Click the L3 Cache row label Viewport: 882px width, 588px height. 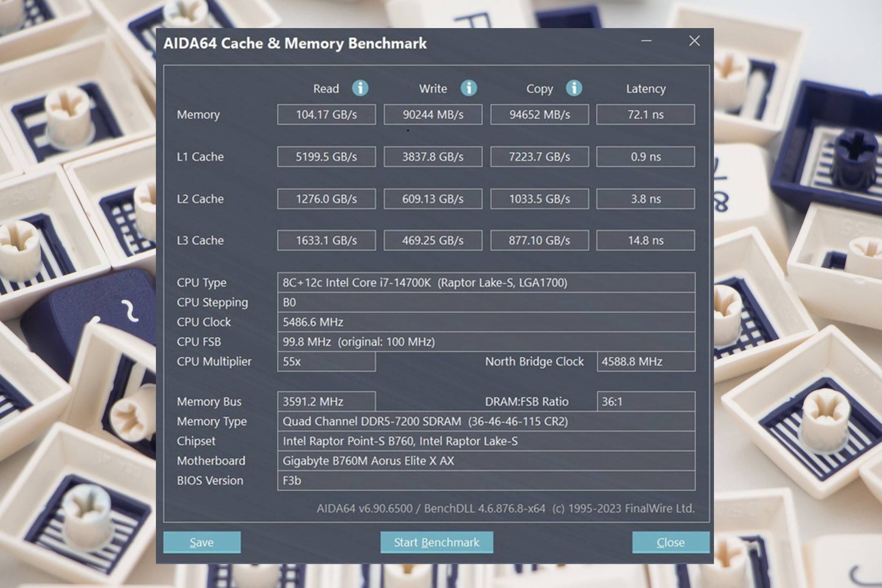click(200, 240)
